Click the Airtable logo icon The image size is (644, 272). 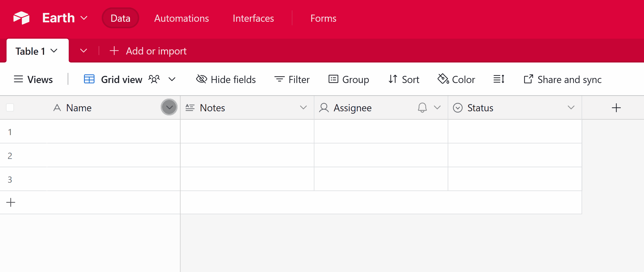tap(21, 18)
